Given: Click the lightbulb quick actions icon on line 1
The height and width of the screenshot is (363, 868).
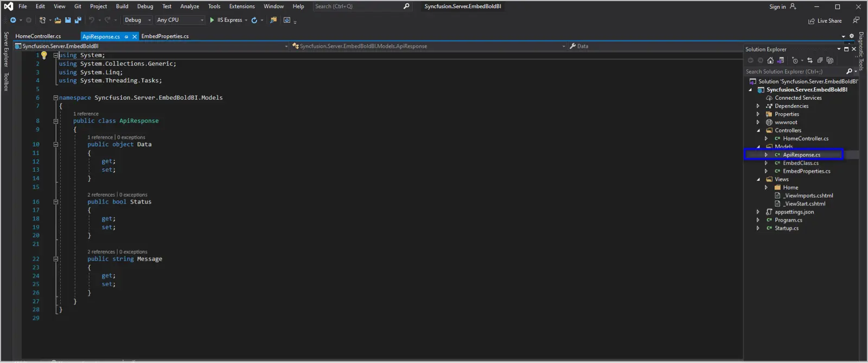Looking at the screenshot, I should tap(44, 55).
